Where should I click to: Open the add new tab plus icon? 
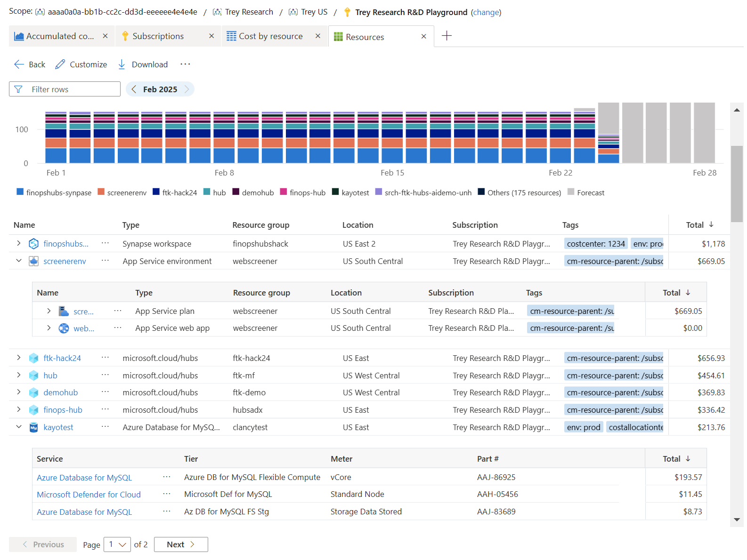click(x=447, y=36)
